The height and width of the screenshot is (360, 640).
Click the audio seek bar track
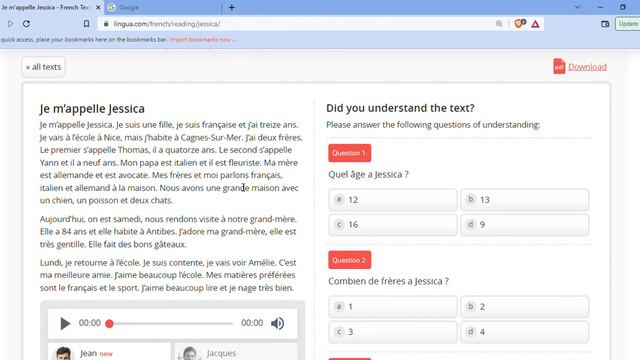171,324
